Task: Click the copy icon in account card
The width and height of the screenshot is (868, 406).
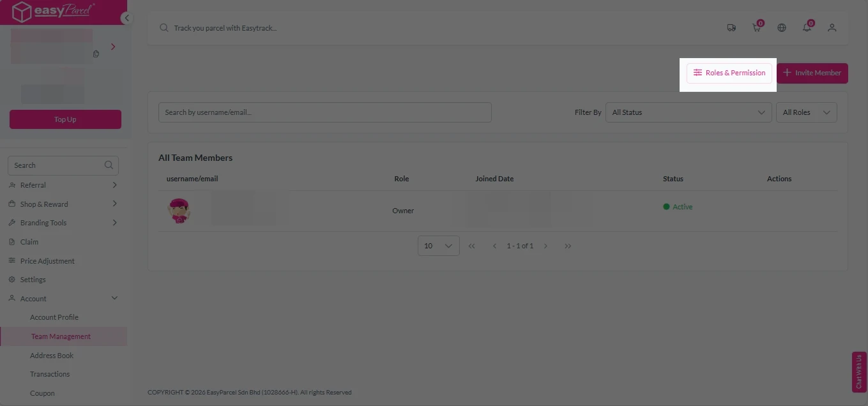Action: (96, 54)
